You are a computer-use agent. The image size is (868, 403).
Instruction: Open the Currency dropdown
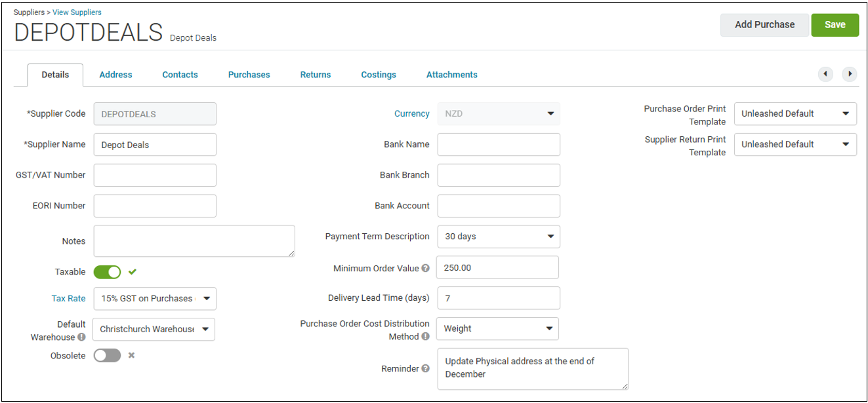click(499, 113)
